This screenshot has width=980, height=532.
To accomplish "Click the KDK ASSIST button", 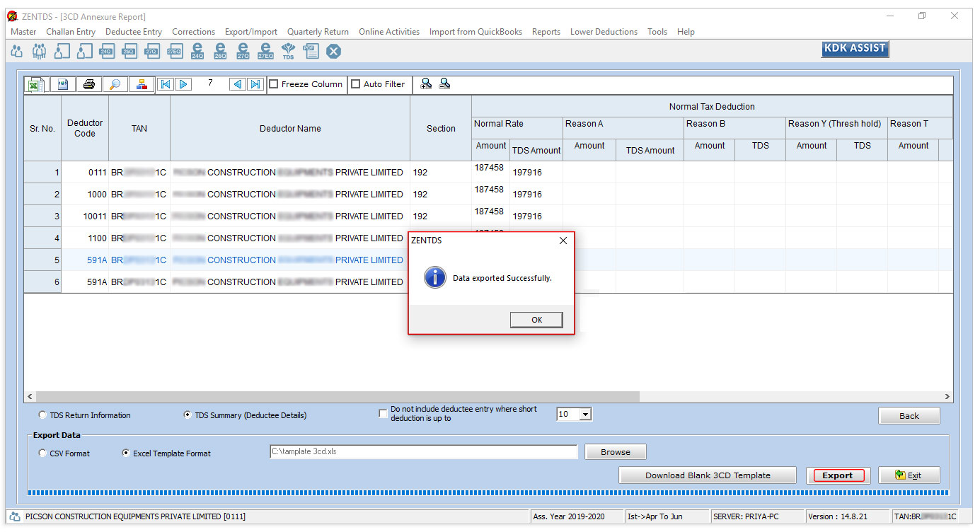I will (855, 49).
